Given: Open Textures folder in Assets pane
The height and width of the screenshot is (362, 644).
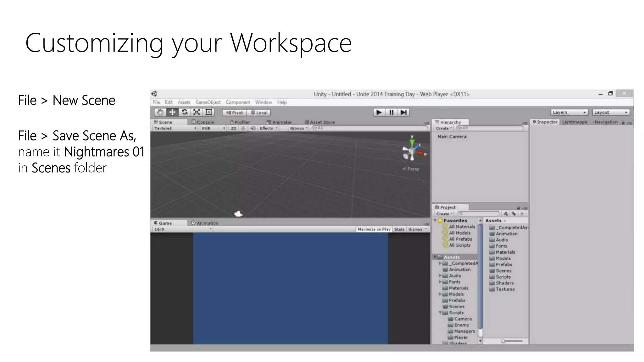Looking at the screenshot, I should 502,289.
